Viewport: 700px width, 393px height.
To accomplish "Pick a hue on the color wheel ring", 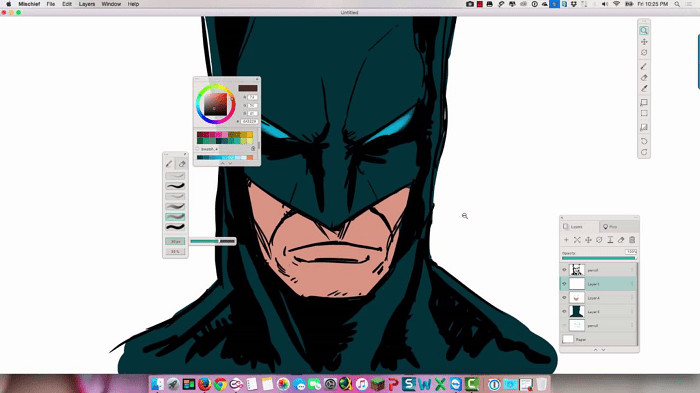I will (216, 104).
